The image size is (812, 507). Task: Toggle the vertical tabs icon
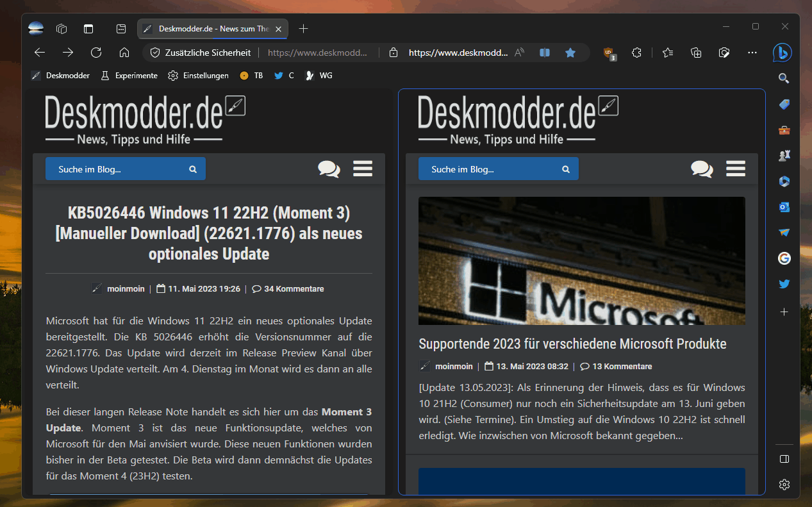pos(88,28)
